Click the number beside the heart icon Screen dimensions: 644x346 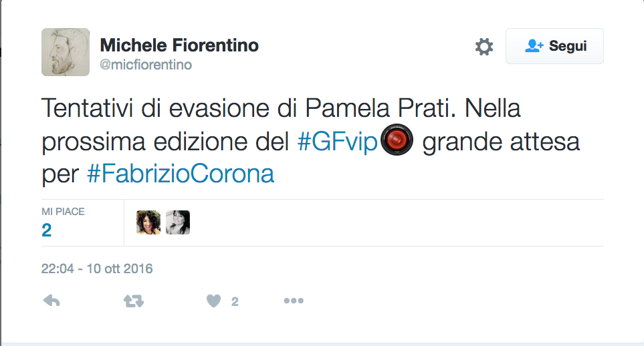(x=235, y=302)
